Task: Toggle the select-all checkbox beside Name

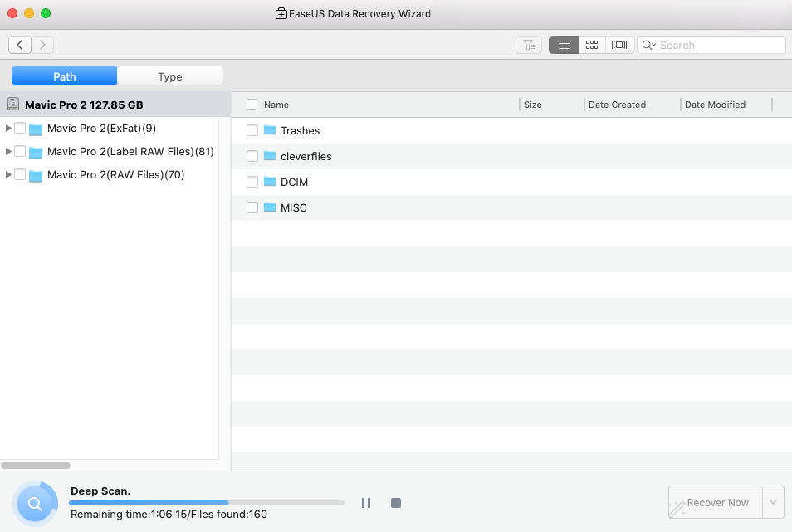Action: 252,105
